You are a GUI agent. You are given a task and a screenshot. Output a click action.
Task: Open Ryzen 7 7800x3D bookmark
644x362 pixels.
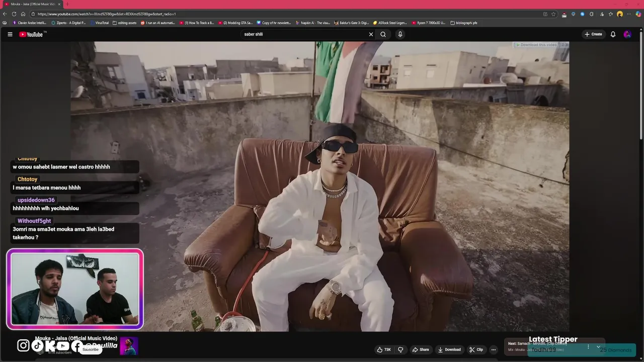[x=429, y=23]
